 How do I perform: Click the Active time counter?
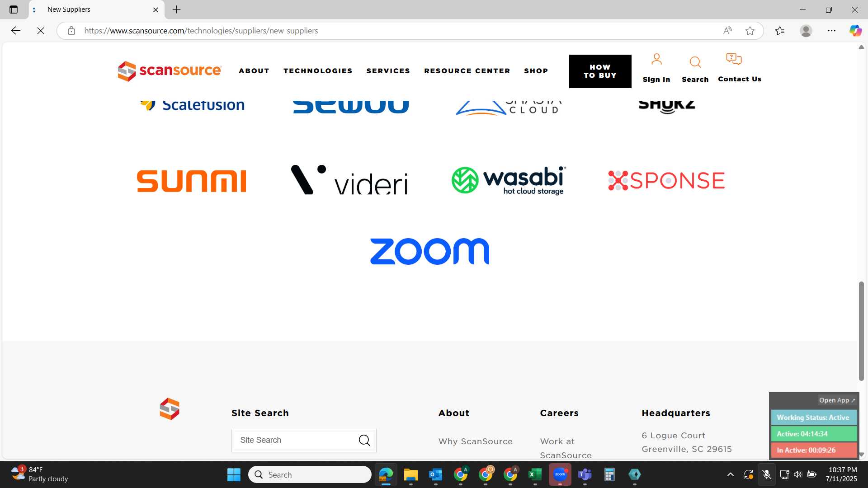click(x=813, y=434)
